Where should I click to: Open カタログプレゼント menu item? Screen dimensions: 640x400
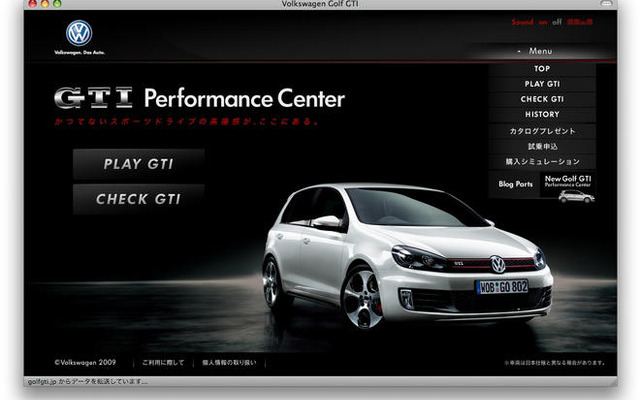pyautogui.click(x=542, y=131)
